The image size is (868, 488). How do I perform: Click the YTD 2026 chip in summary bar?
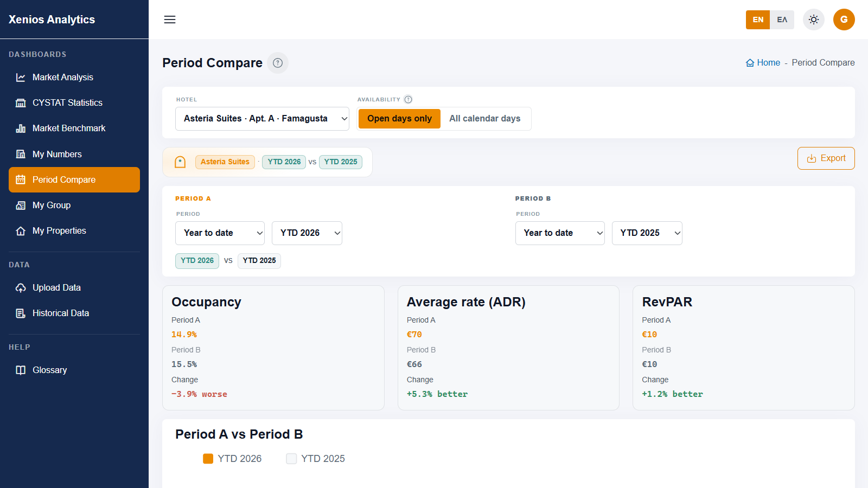[x=284, y=162]
